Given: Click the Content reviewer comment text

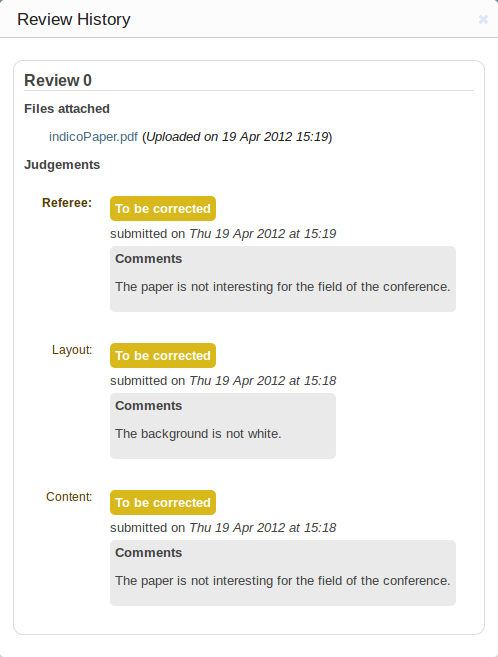Looking at the screenshot, I should pyautogui.click(x=283, y=581).
